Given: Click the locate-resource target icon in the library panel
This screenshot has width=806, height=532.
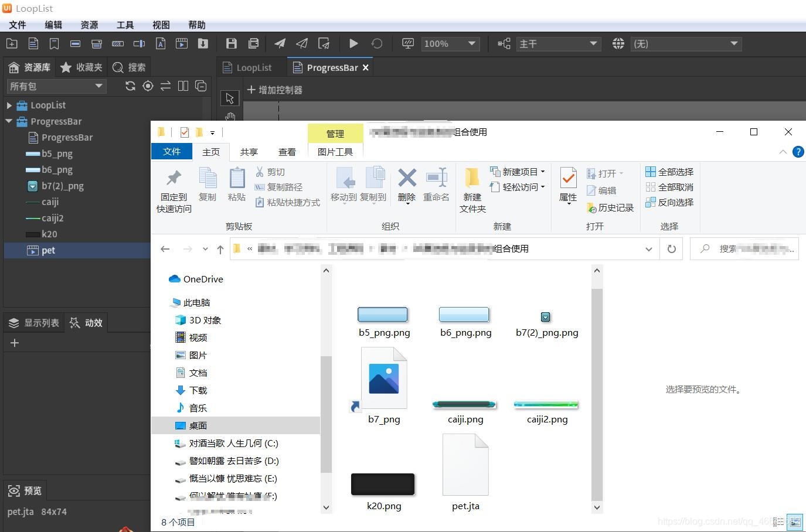Looking at the screenshot, I should click(147, 86).
